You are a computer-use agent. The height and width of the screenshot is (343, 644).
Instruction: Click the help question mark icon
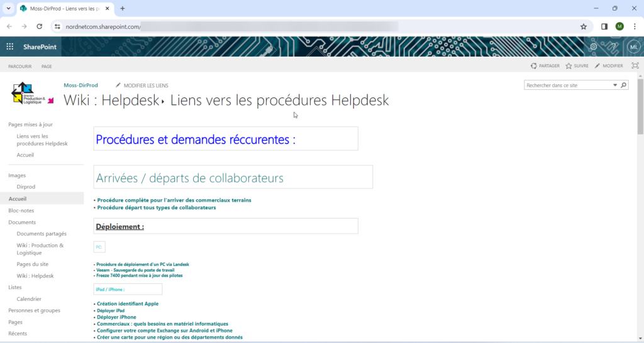(613, 46)
